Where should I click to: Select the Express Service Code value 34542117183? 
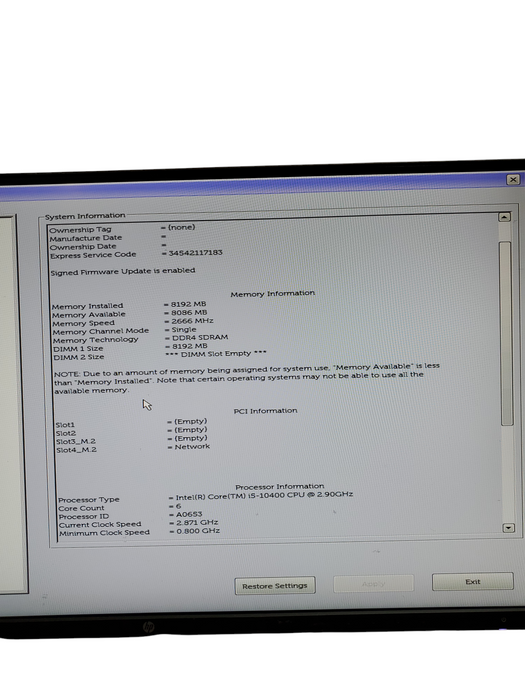tap(195, 253)
